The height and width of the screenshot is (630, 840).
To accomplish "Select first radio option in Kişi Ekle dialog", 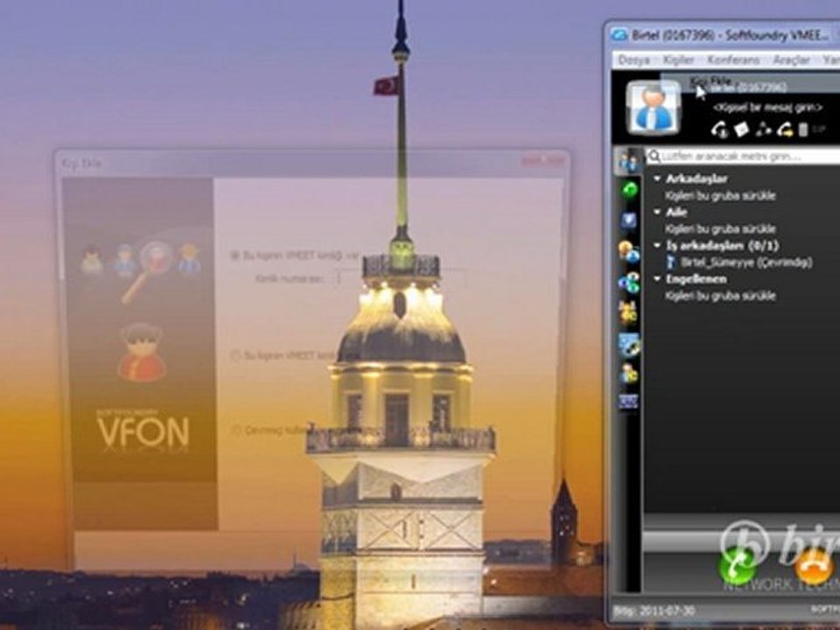I will pos(234,255).
